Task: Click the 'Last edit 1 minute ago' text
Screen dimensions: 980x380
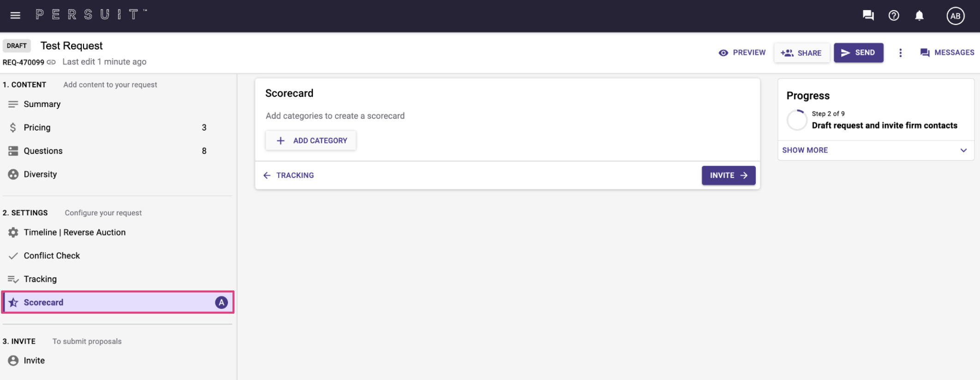Action: (x=104, y=62)
